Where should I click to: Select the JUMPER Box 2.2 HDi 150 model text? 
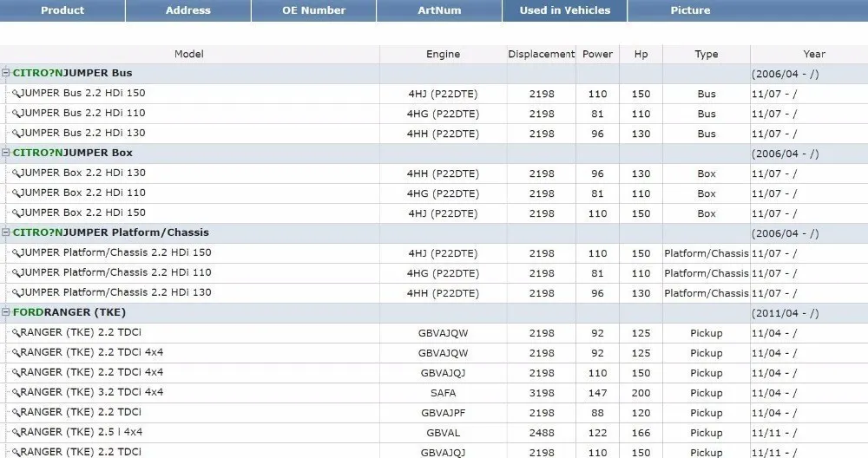pyautogui.click(x=83, y=213)
